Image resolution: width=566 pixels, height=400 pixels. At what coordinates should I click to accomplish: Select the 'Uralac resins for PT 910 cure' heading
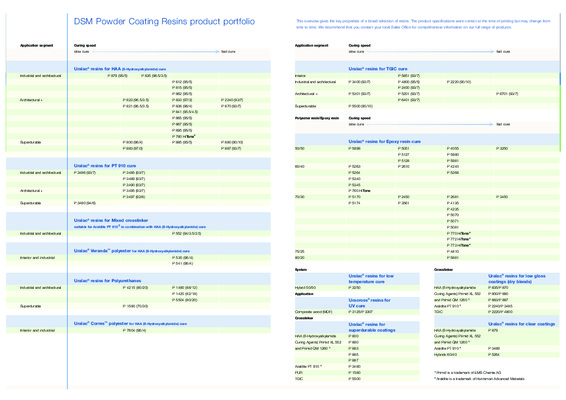(x=105, y=166)
